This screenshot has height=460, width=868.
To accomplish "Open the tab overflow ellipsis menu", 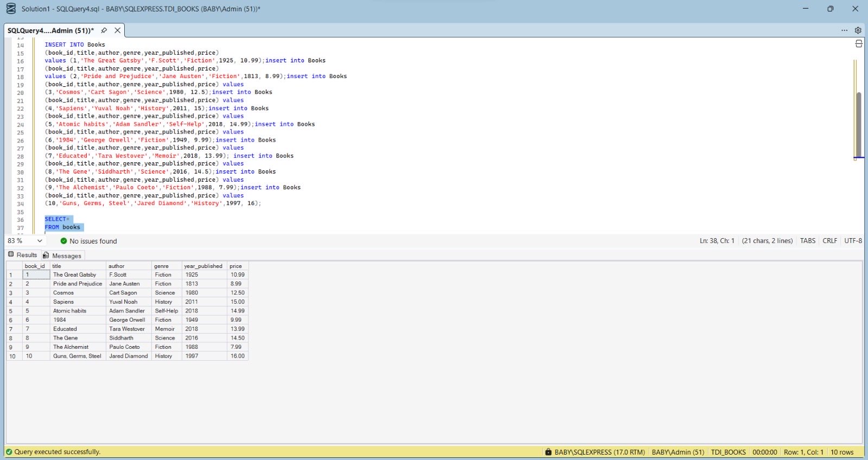I will [844, 30].
